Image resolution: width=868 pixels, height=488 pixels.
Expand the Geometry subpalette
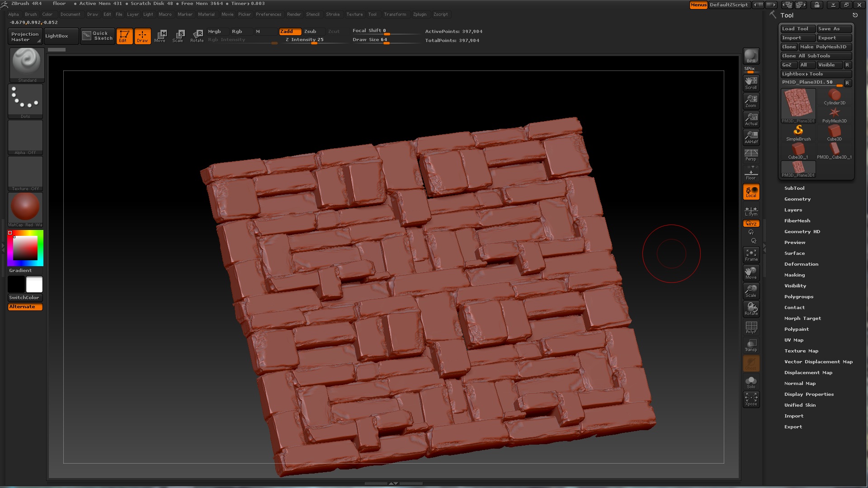coord(797,199)
